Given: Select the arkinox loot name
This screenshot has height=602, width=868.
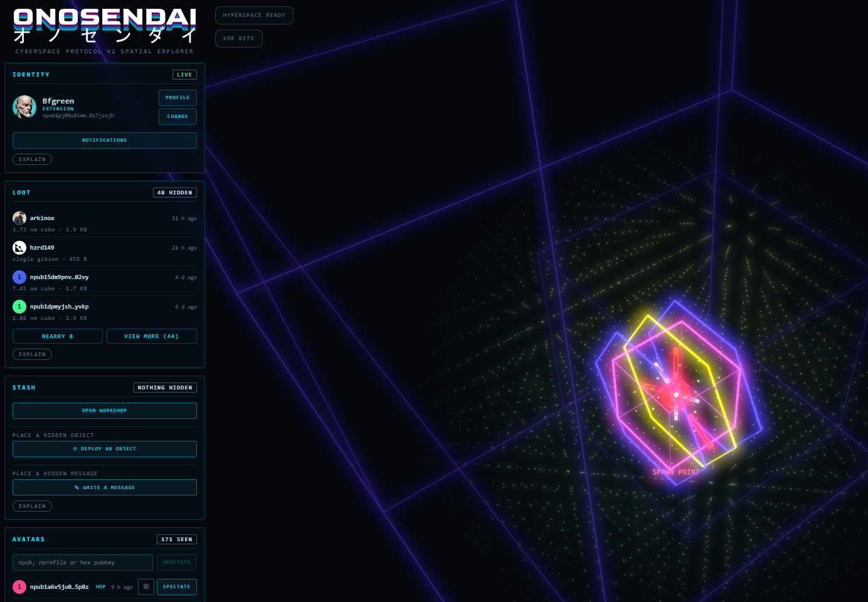Looking at the screenshot, I should tap(42, 218).
